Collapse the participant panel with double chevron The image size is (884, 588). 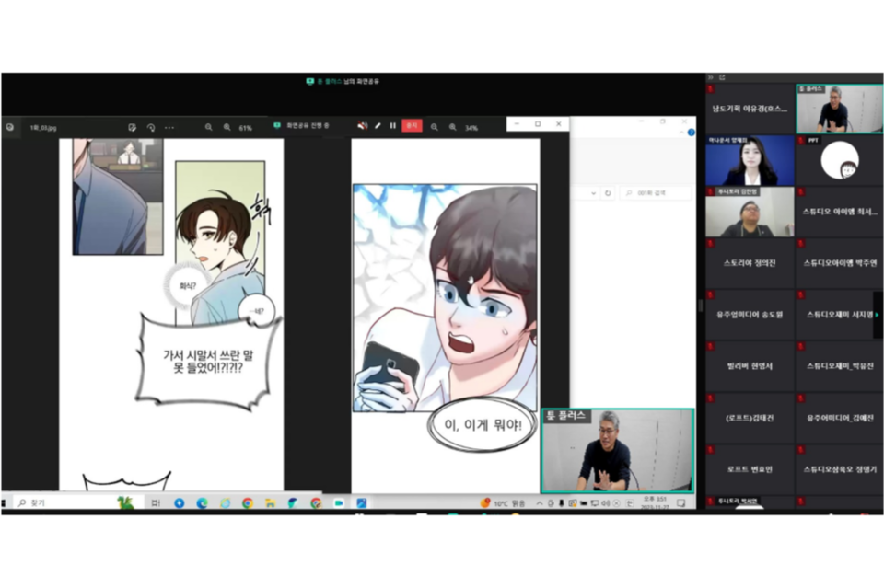tap(711, 77)
